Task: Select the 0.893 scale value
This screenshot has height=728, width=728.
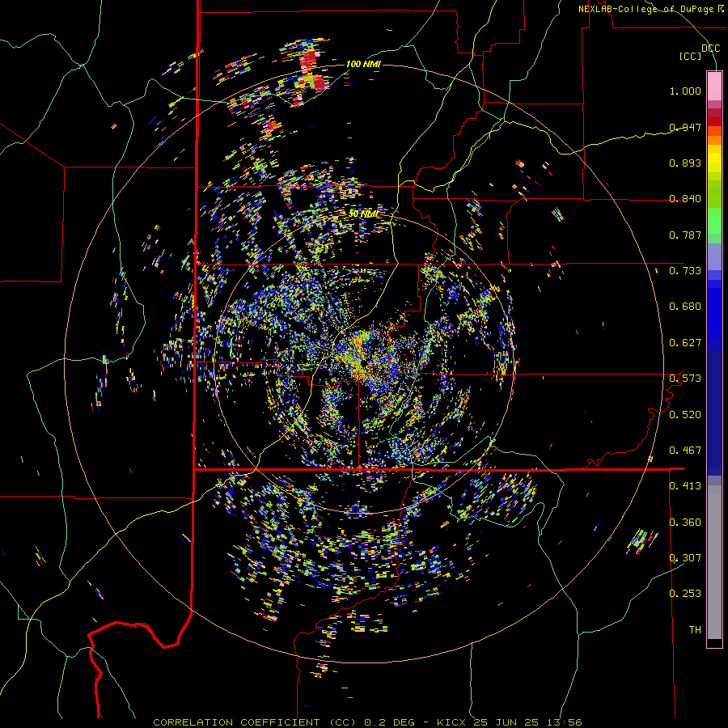Action: pos(685,163)
